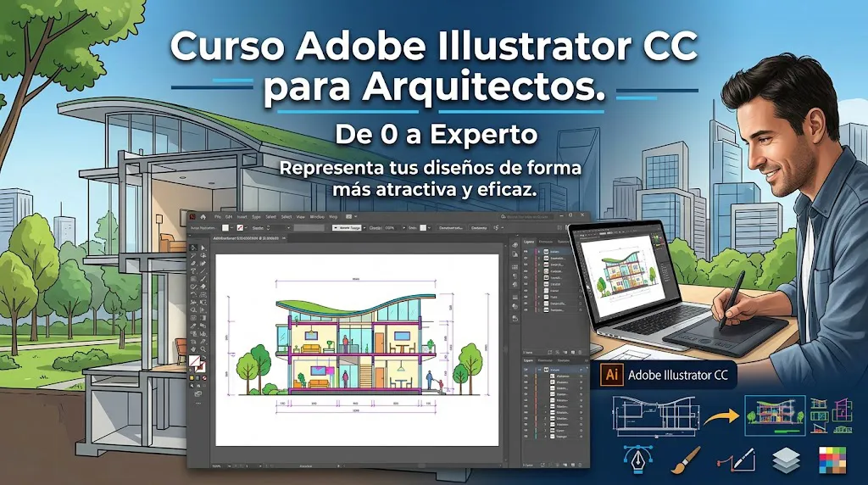Select the Selection (black arrow) tool

[x=193, y=248]
